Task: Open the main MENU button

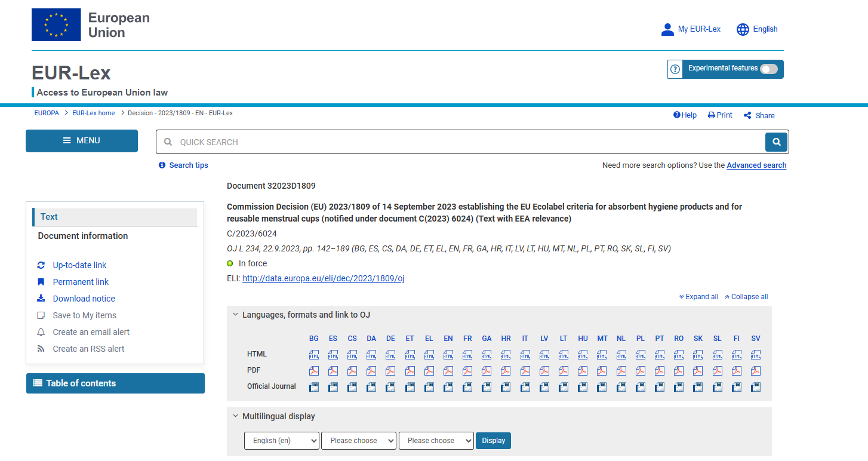Action: tap(82, 141)
